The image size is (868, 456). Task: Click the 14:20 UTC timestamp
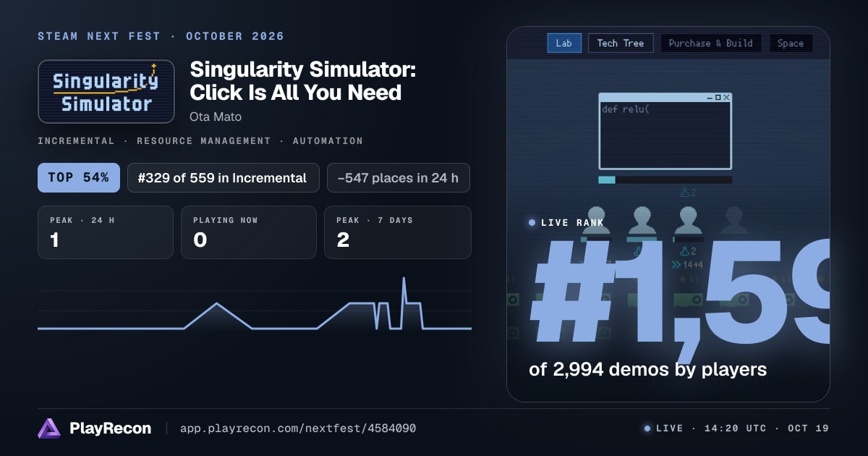(736, 428)
